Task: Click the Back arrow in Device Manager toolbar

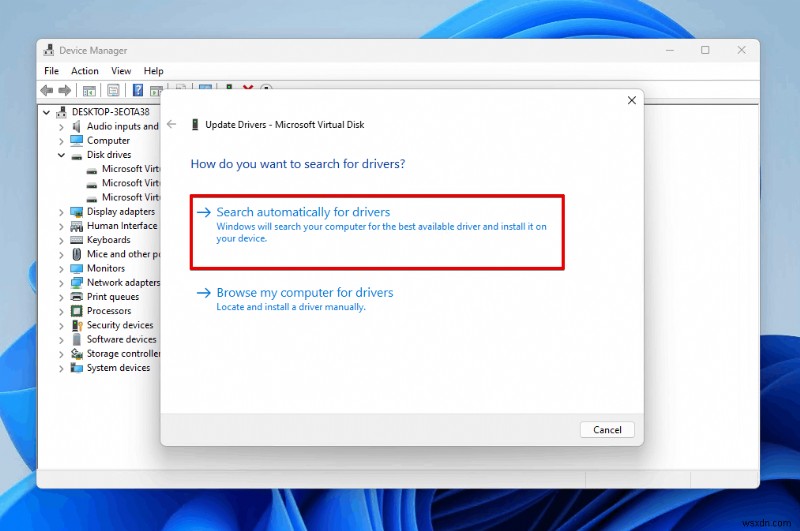Action: (x=46, y=90)
